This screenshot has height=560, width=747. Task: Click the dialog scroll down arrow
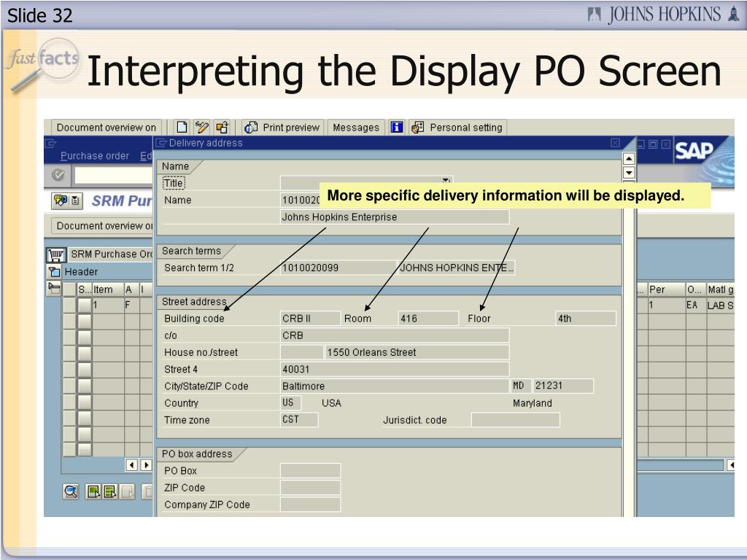click(629, 172)
